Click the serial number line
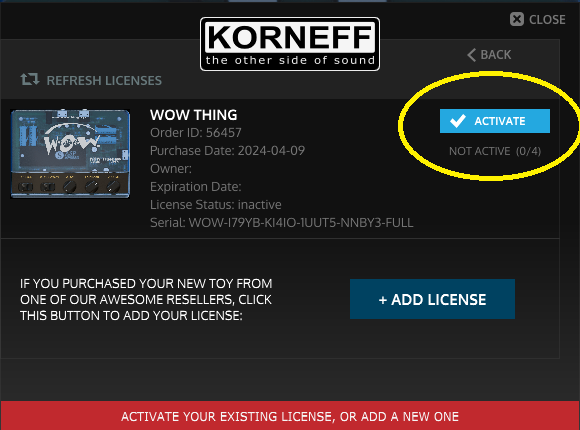Viewport: 580px width, 430px height. [281, 223]
